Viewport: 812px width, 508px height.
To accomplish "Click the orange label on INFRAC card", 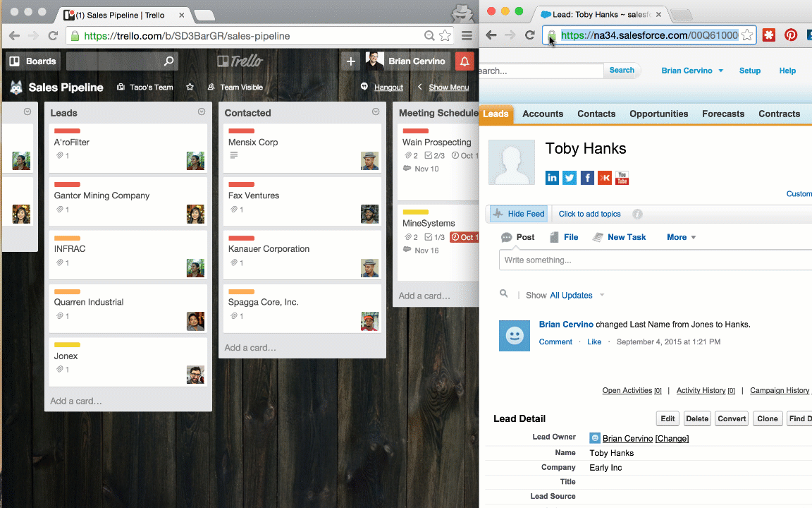I will (67, 238).
